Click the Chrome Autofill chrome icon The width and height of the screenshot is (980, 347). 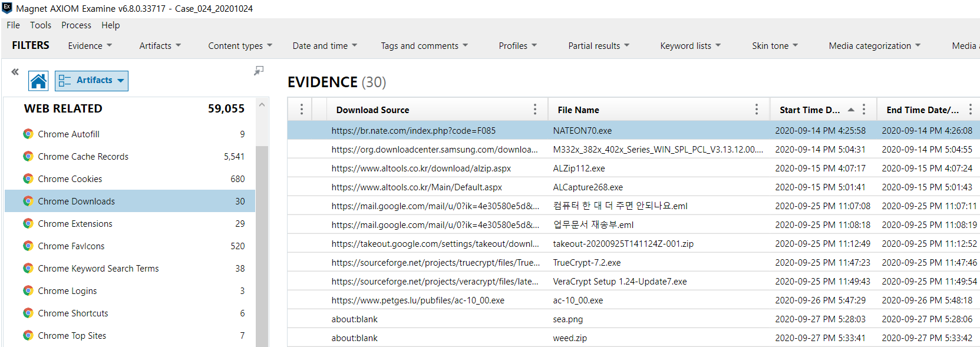click(x=28, y=134)
